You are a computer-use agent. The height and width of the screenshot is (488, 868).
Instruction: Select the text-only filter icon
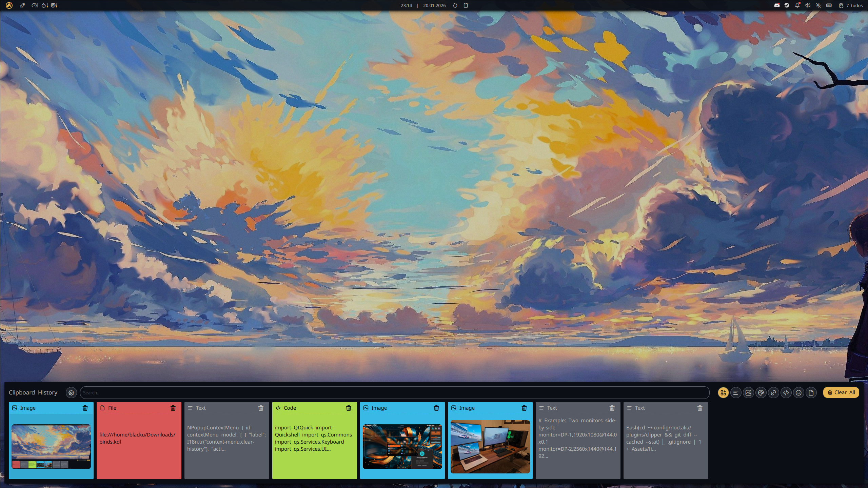click(736, 392)
